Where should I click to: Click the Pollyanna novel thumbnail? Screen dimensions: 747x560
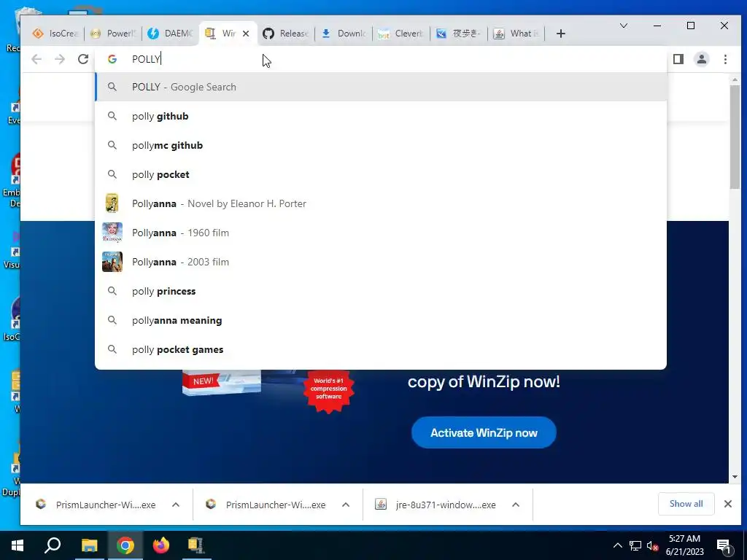point(112,203)
